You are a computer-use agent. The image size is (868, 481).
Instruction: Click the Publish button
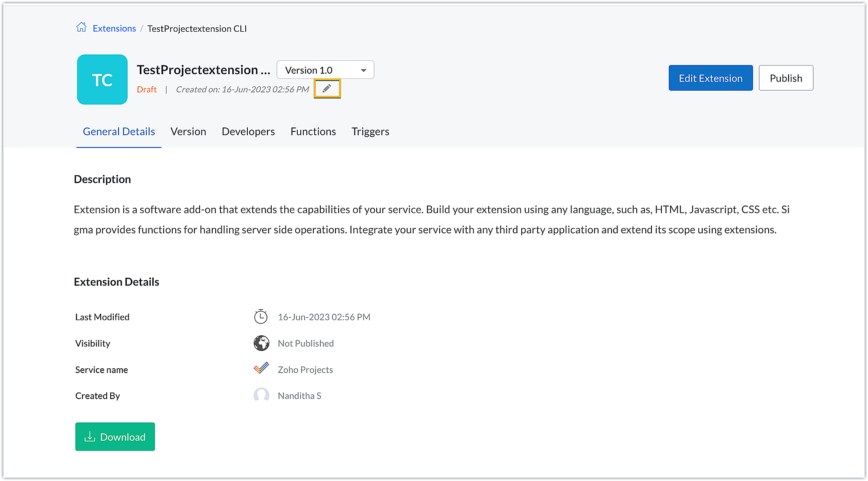click(786, 78)
